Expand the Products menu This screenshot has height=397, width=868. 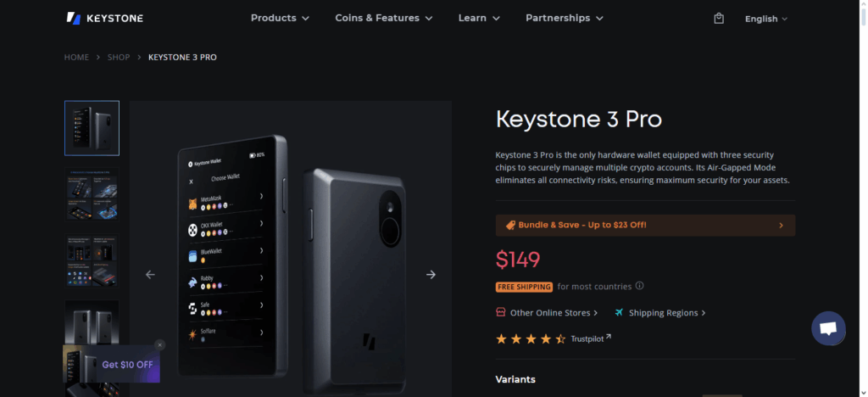[x=280, y=18]
